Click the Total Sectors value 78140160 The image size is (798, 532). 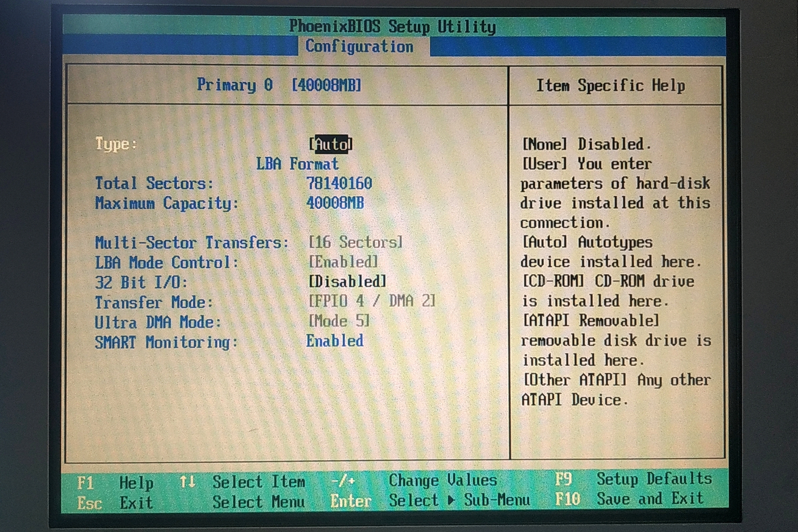tap(339, 183)
